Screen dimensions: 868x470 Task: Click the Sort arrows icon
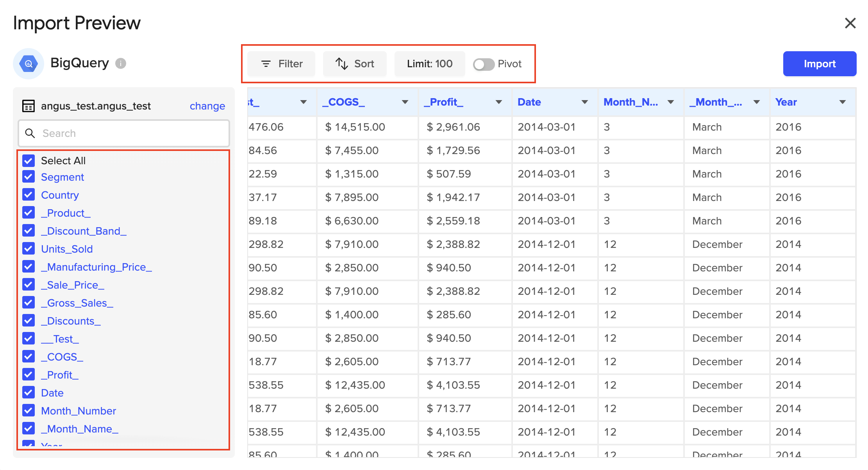[x=341, y=64]
